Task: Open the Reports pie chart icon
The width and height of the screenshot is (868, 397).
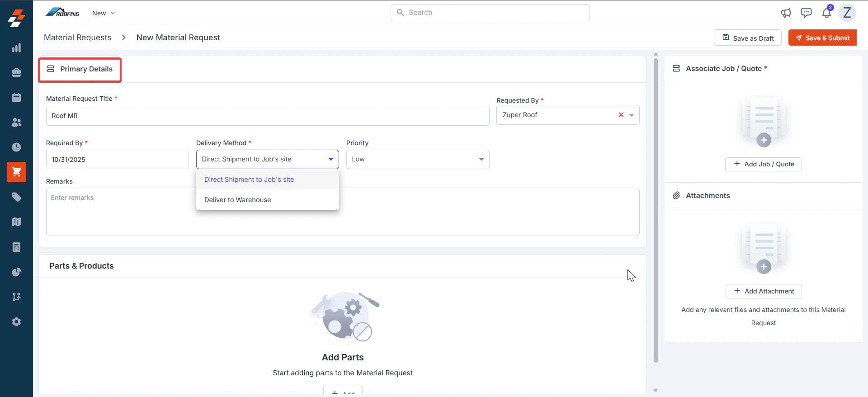Action: click(16, 272)
